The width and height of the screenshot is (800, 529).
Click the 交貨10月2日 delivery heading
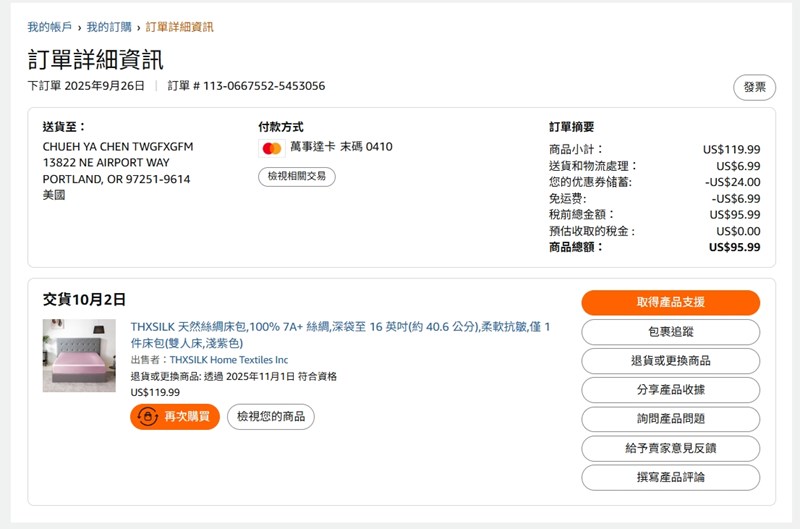click(84, 299)
